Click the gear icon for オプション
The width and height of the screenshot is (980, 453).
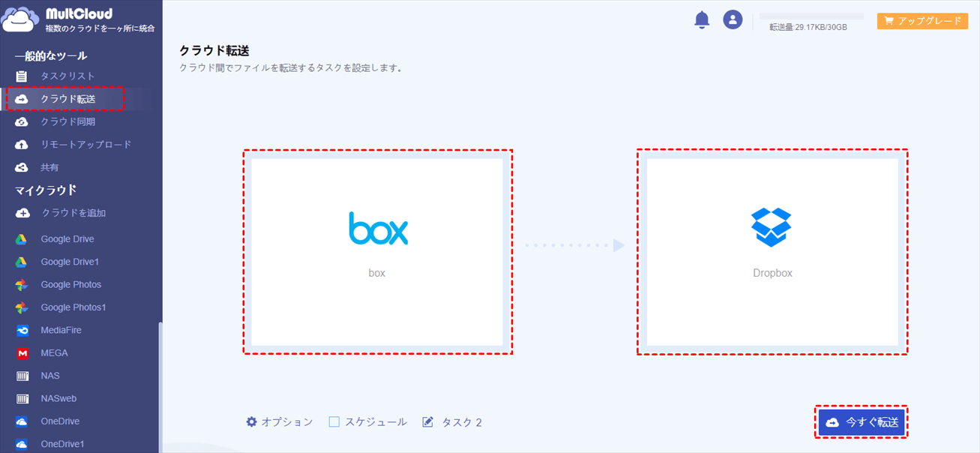(252, 422)
